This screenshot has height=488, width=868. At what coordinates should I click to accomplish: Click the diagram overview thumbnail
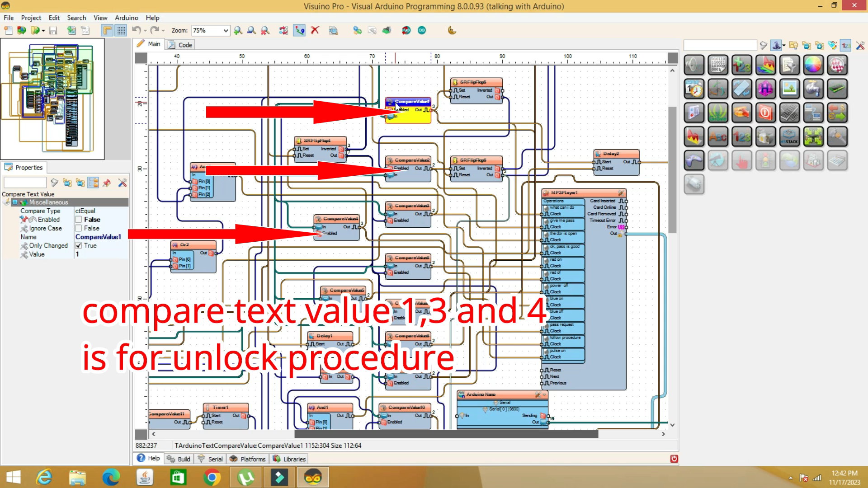coord(52,99)
